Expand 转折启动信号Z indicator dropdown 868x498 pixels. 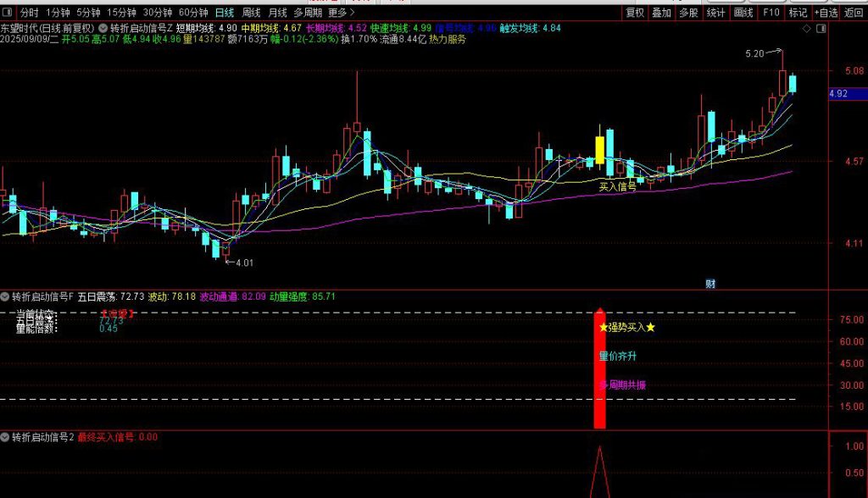tap(103, 28)
